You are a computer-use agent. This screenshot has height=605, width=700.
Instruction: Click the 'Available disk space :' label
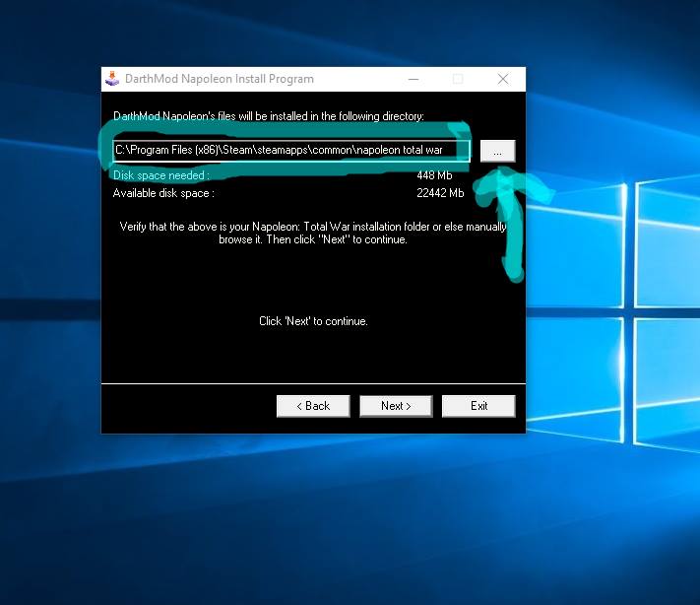(x=163, y=193)
